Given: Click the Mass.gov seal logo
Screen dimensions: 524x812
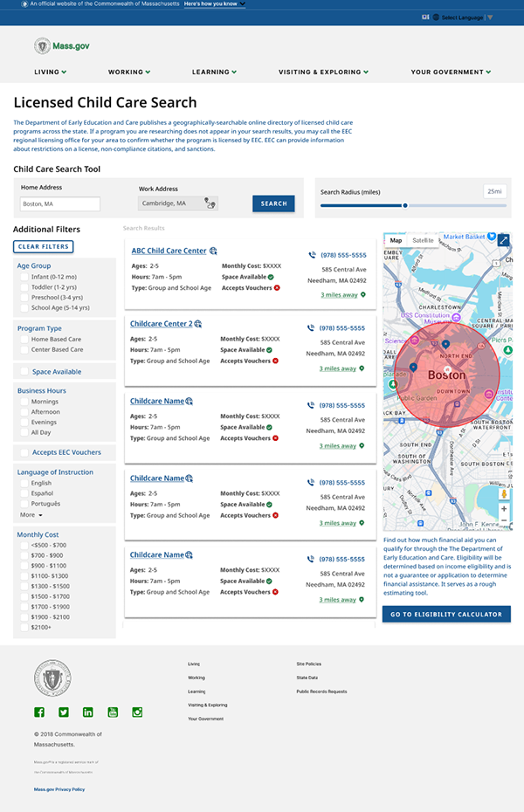Looking at the screenshot, I should point(42,46).
